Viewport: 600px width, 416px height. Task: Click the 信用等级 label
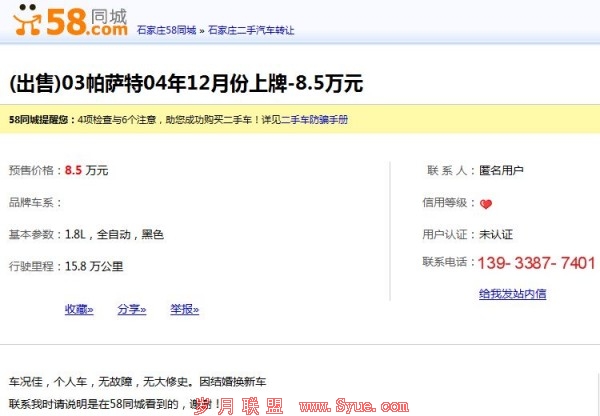[x=448, y=202]
